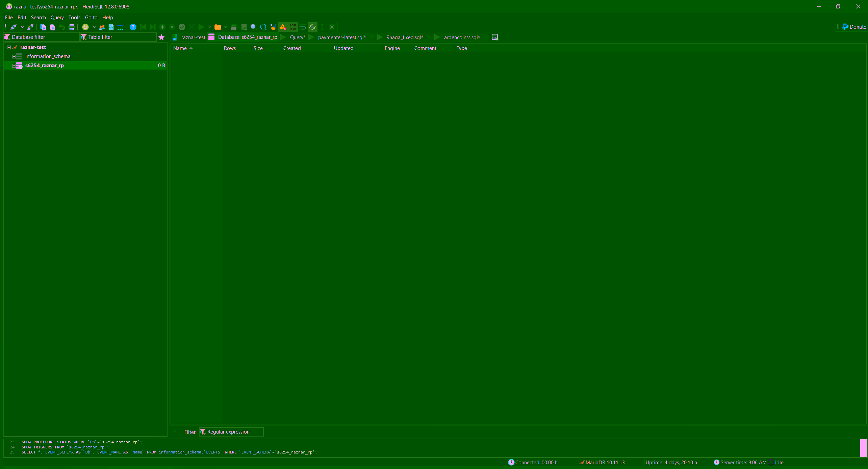Expand the s6254_raznar_rp tree node
The image size is (868, 469).
pos(14,66)
